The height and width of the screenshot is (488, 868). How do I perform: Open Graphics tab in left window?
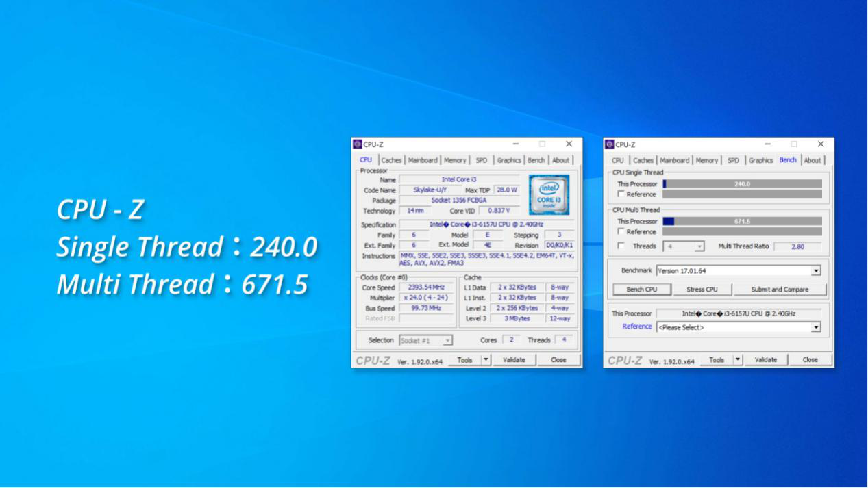point(509,160)
